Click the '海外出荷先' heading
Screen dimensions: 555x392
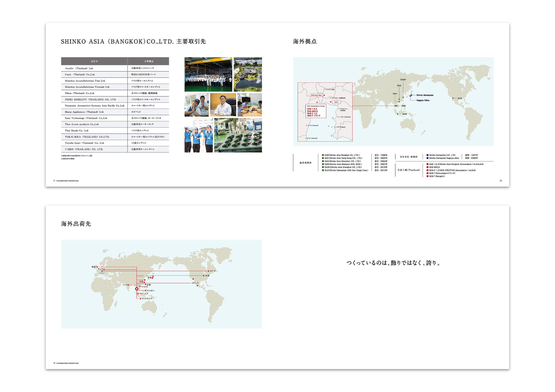76,224
